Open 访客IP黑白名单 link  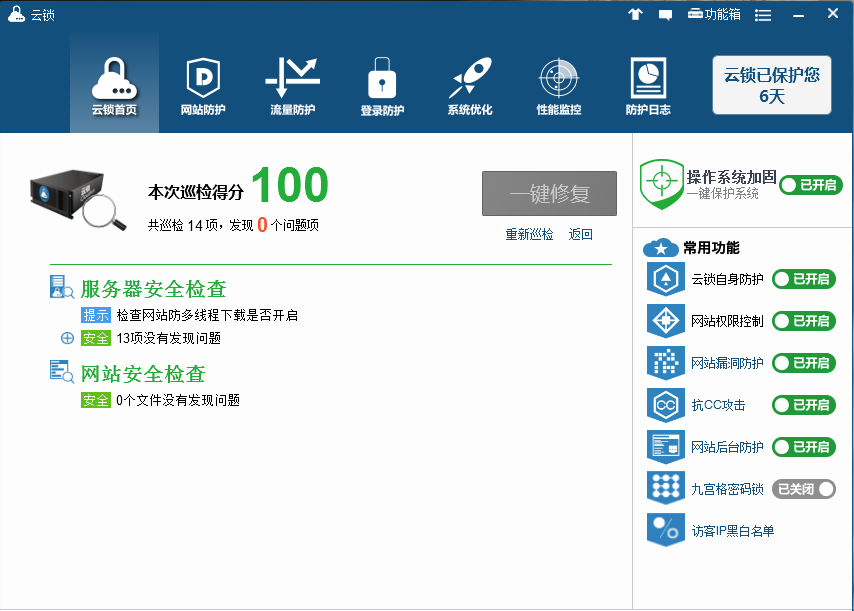click(733, 531)
